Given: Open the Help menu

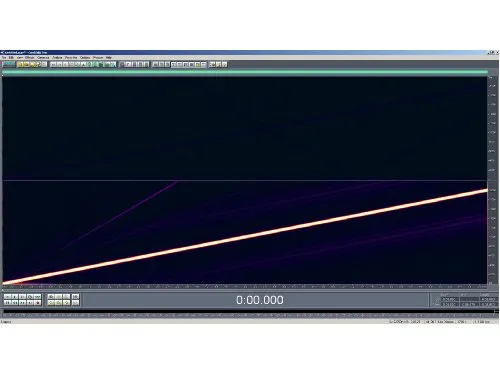Looking at the screenshot, I should coord(109,58).
